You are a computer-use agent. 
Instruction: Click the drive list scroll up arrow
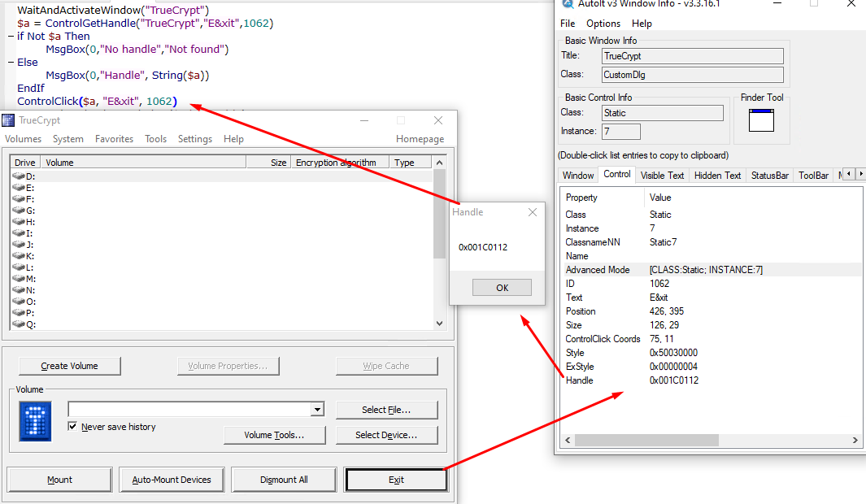pos(440,163)
